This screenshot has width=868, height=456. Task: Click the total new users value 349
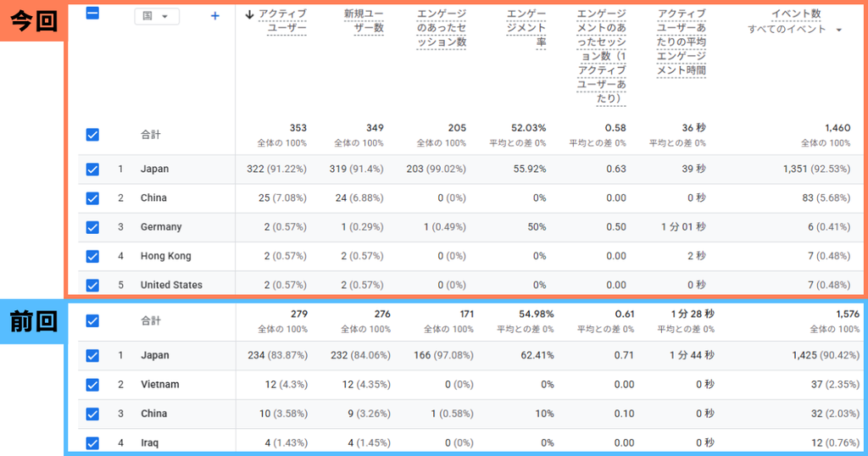(x=376, y=128)
